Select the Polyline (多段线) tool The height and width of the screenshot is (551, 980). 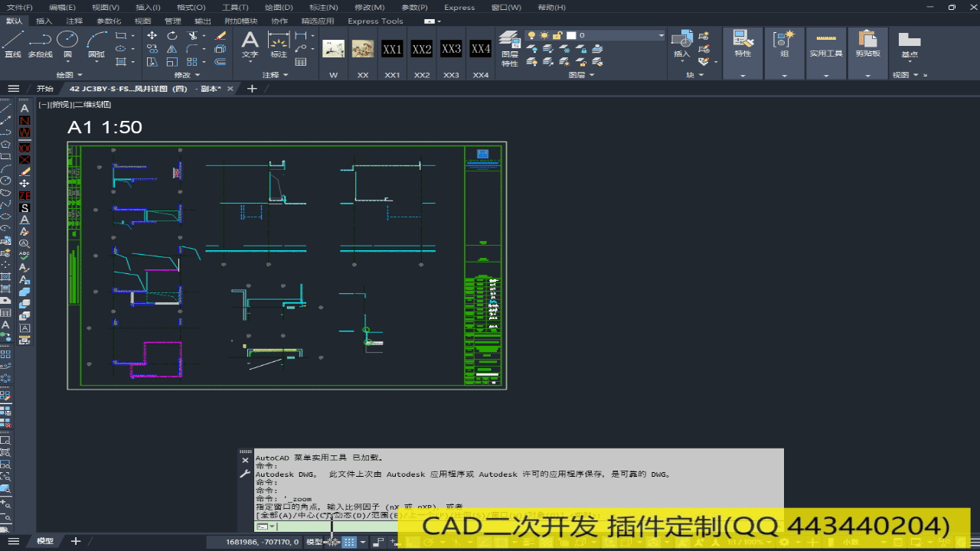[x=40, y=44]
